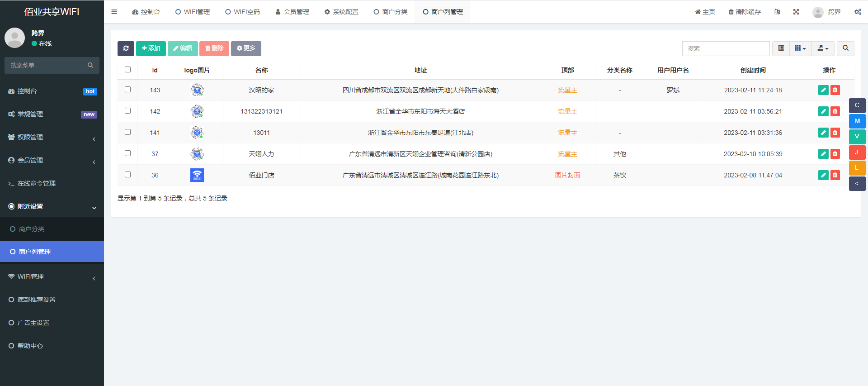This screenshot has width=868, height=386.
Task: Select the checkbox for row 37
Action: (x=127, y=153)
